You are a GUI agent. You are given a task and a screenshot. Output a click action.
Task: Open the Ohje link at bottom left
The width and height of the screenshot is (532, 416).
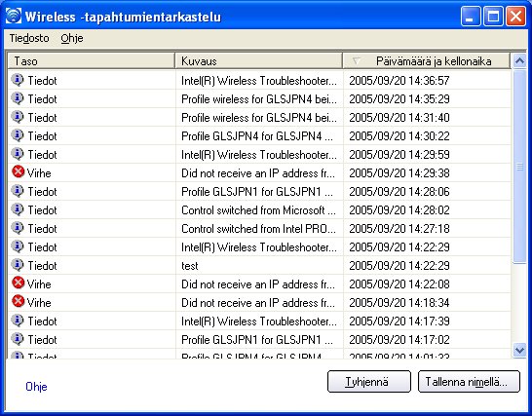click(36, 387)
